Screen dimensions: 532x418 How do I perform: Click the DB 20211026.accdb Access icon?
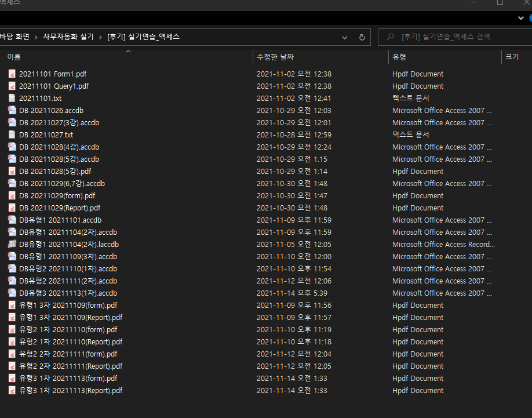[x=12, y=111]
